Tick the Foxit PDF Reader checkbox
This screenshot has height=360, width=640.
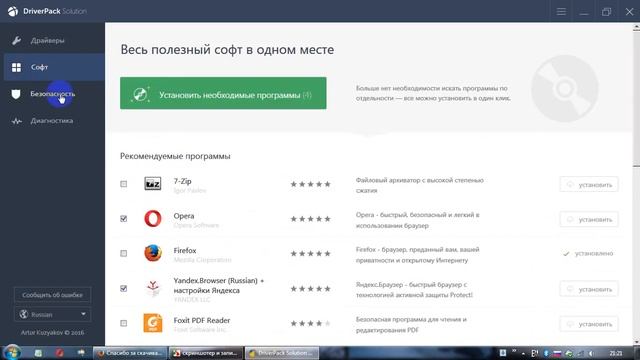124,323
